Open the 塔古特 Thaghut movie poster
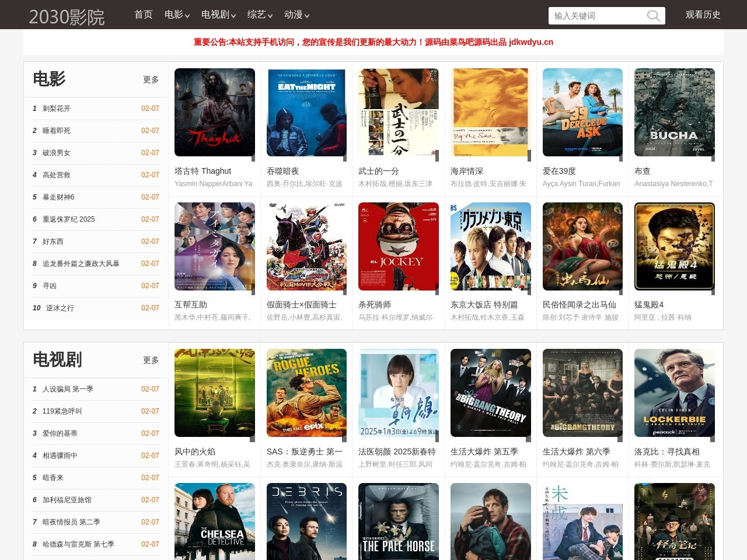This screenshot has width=747, height=560. click(215, 112)
